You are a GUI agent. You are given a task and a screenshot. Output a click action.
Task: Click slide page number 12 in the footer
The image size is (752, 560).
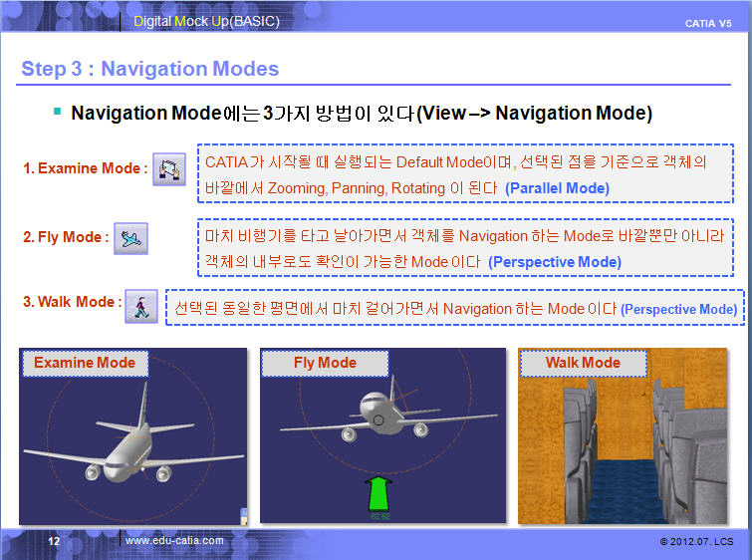[x=55, y=540]
